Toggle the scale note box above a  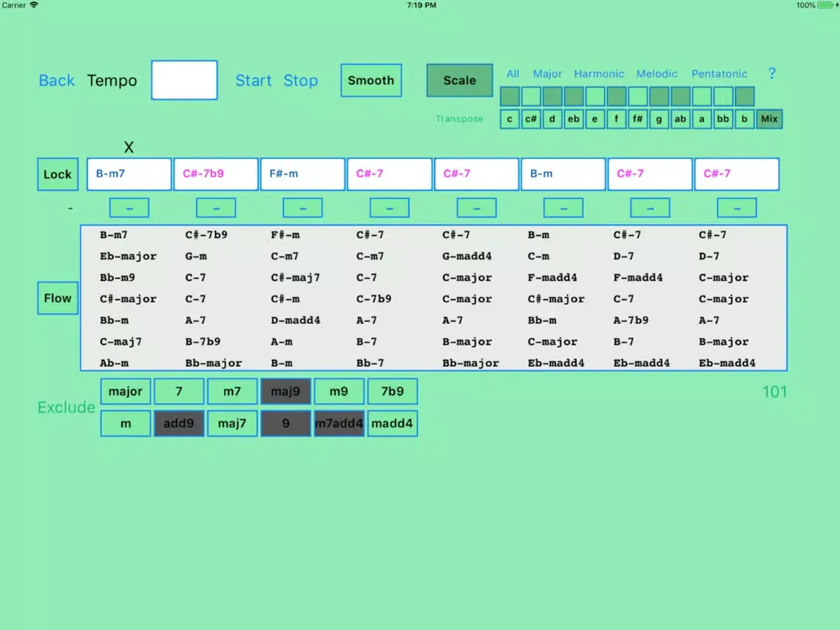pyautogui.click(x=702, y=96)
